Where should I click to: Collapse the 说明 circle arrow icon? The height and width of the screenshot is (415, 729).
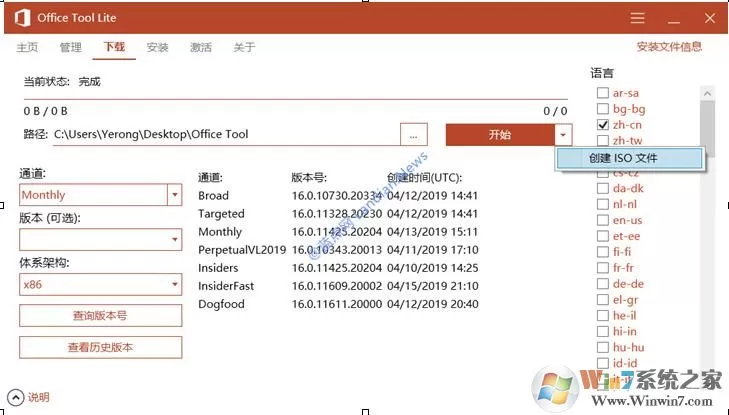tap(16, 398)
